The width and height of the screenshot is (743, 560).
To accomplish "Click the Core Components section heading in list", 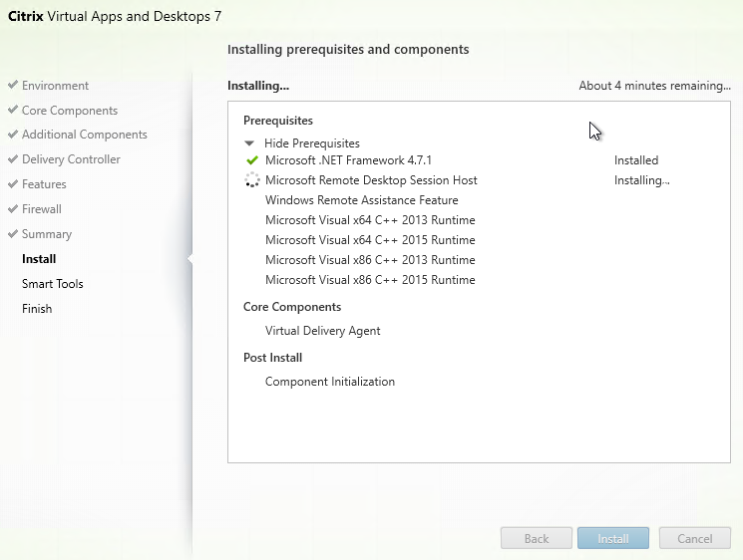I will click(x=292, y=307).
